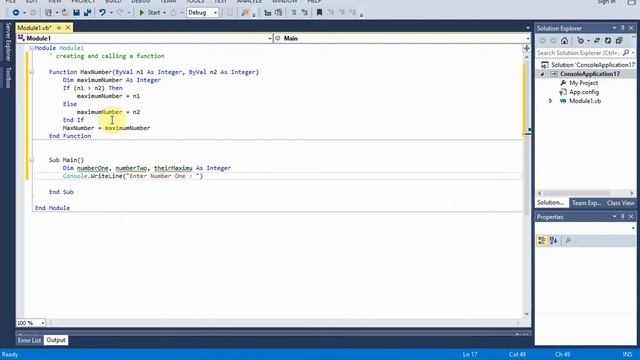Viewport: 640px width, 360px height.
Task: Click the Property Pages wrench icon
Action: pos(568,240)
